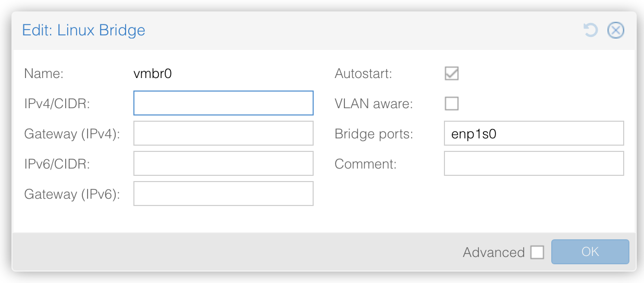Enable the VLAN aware checkbox
This screenshot has width=644, height=283.
pos(452,104)
